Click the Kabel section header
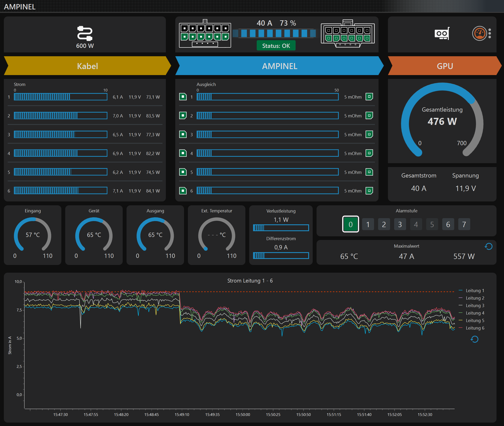504x426 pixels. 87,66
